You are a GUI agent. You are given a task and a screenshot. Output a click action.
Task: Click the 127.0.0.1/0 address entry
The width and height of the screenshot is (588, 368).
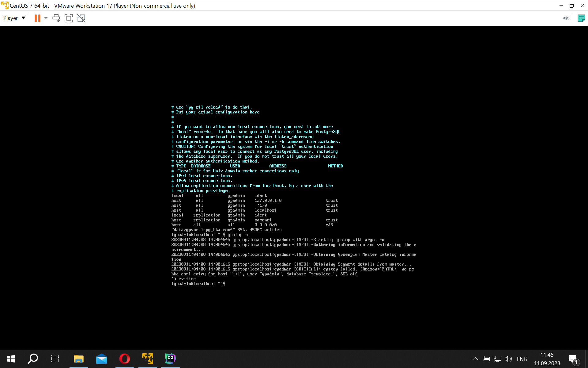coord(268,201)
